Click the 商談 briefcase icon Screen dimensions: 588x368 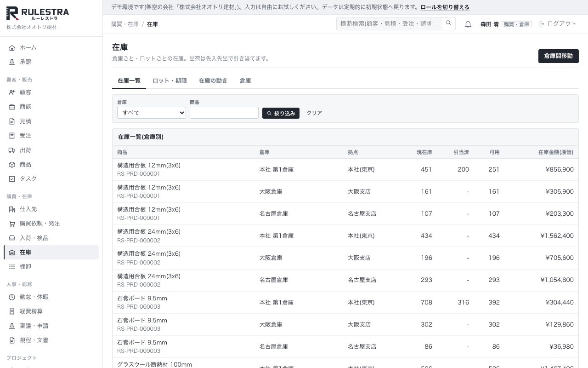coord(12,106)
